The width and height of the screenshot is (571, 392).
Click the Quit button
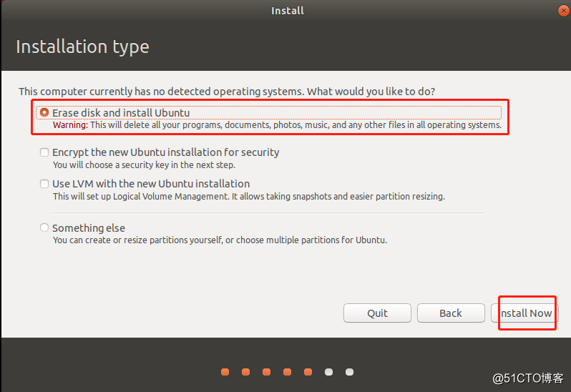click(x=377, y=313)
